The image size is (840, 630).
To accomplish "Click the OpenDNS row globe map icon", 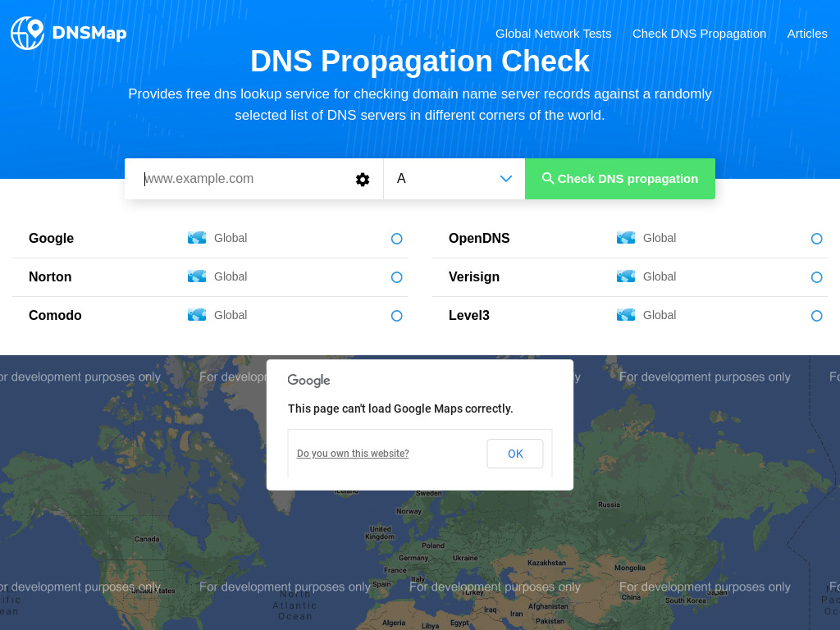I will coord(626,238).
